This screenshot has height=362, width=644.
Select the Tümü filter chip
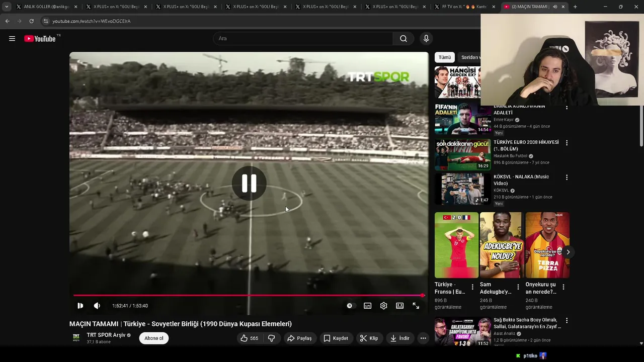coord(445,57)
